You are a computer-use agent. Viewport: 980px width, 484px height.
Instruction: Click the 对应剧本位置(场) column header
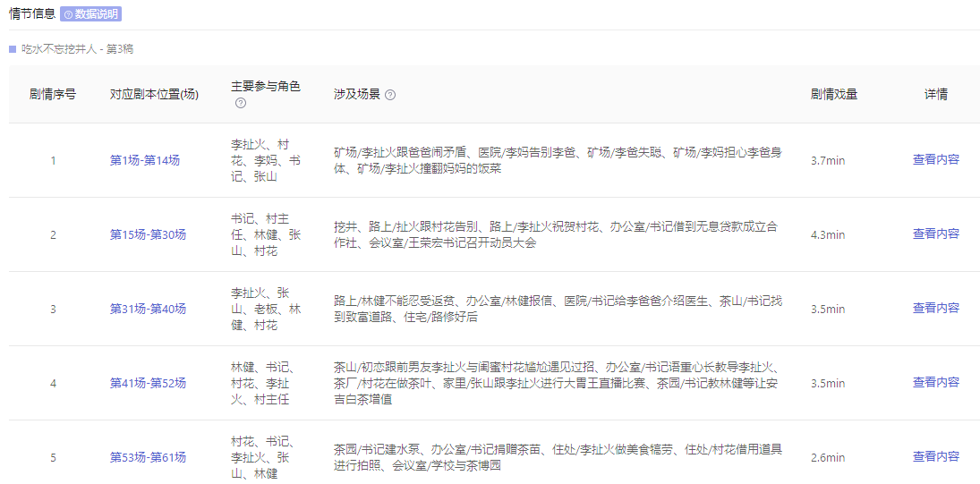(x=154, y=95)
